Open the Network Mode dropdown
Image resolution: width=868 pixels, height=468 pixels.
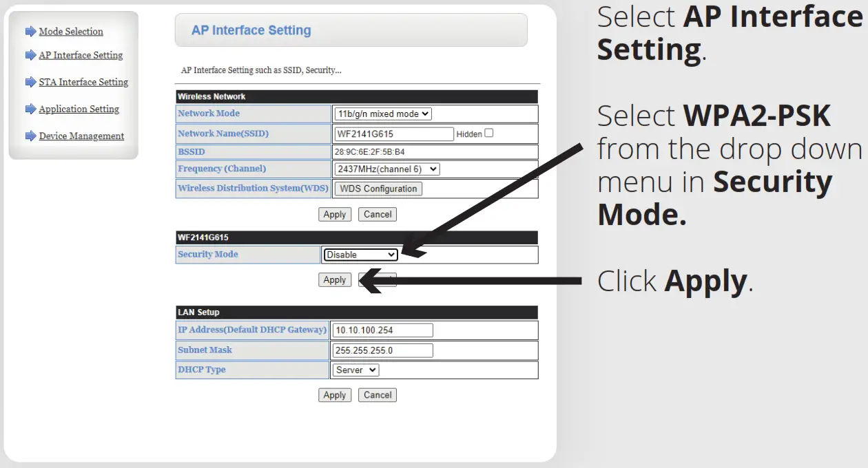[383, 114]
